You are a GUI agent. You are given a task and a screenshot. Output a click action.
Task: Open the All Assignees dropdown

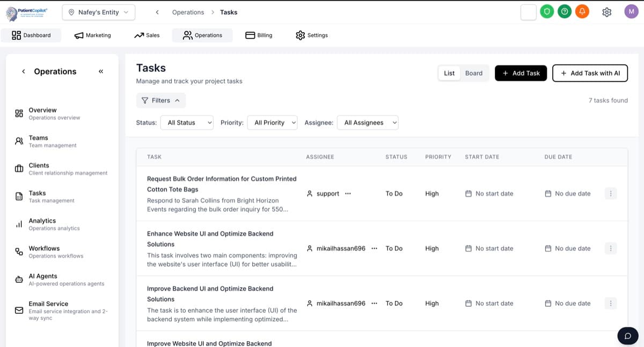pos(368,123)
